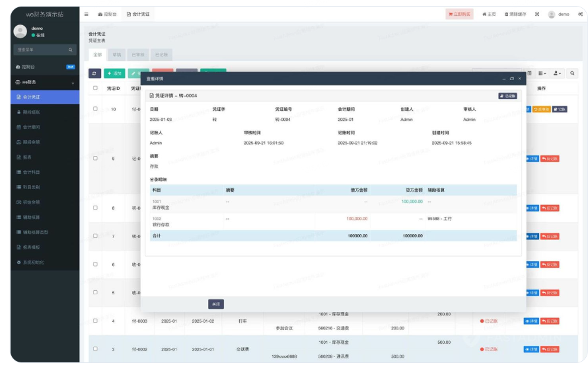Click the red 立即购买 button
This screenshot has width=588, height=365.
(x=459, y=14)
